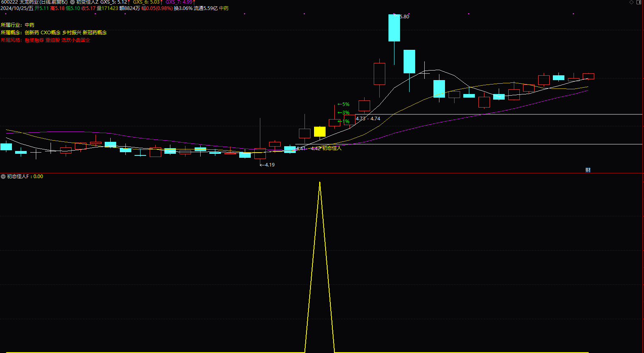Click the 5.80 high price label
Viewport: 644px width, 353px height.
404,17
